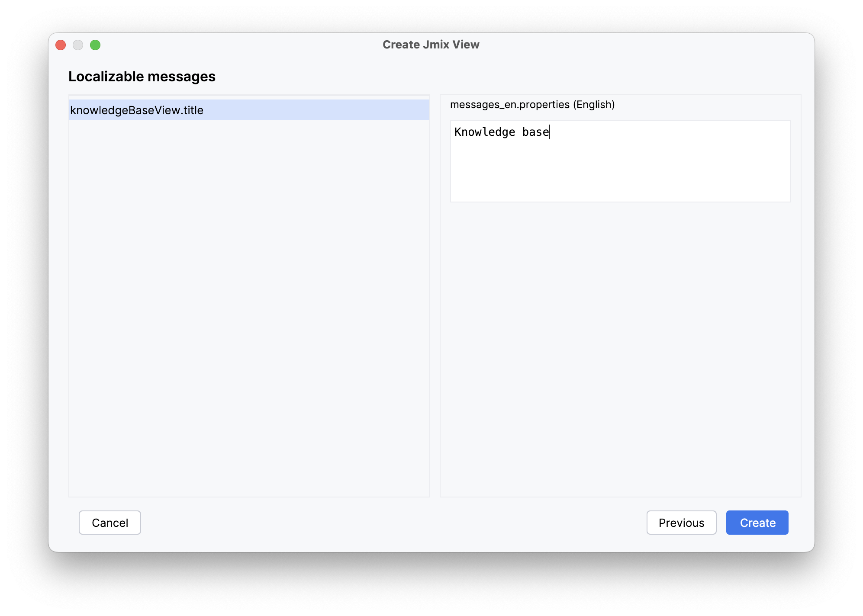Click the green maximize traffic light
The height and width of the screenshot is (616, 863).
tap(96, 45)
